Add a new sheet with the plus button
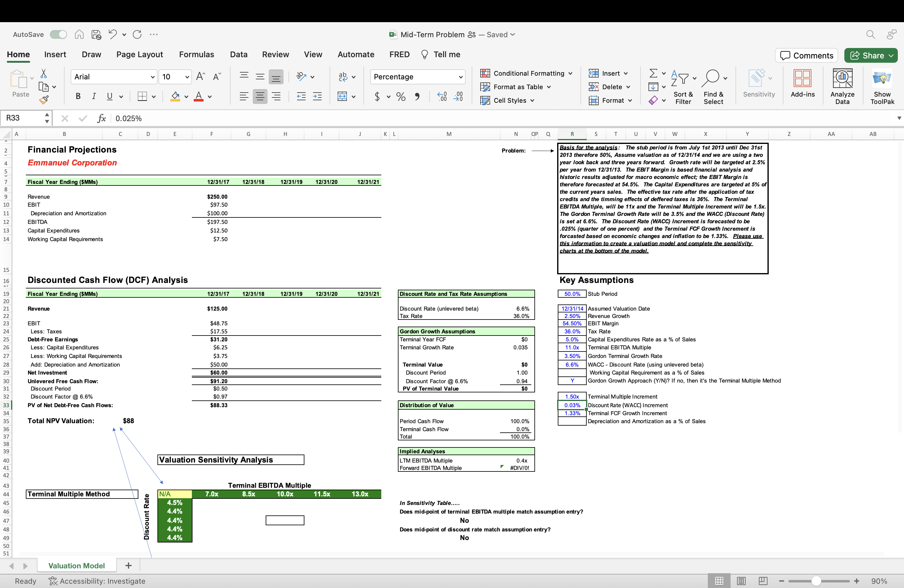Screen dimensions: 904x588 pos(128,565)
